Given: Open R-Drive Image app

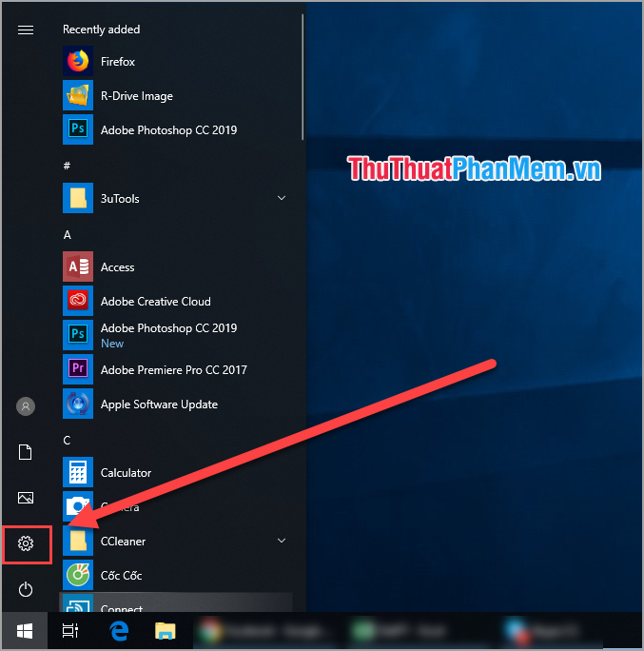Looking at the screenshot, I should point(136,96).
